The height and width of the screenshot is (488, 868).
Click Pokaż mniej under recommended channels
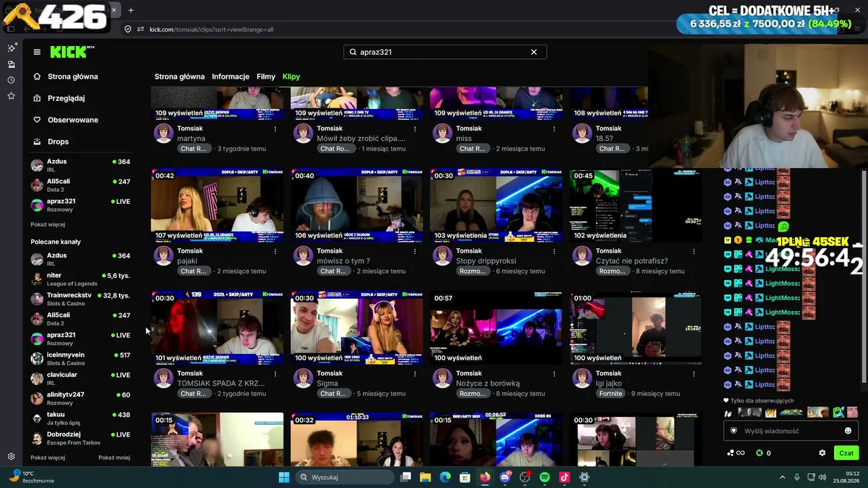coord(114,457)
